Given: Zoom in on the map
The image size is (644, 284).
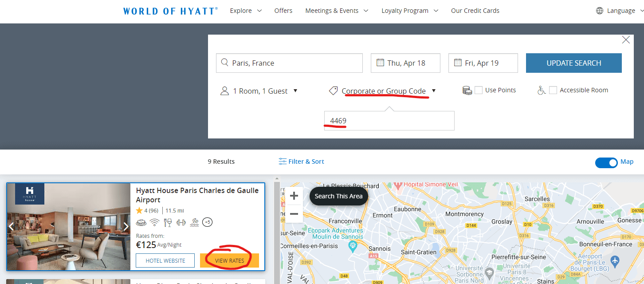Looking at the screenshot, I should [294, 196].
